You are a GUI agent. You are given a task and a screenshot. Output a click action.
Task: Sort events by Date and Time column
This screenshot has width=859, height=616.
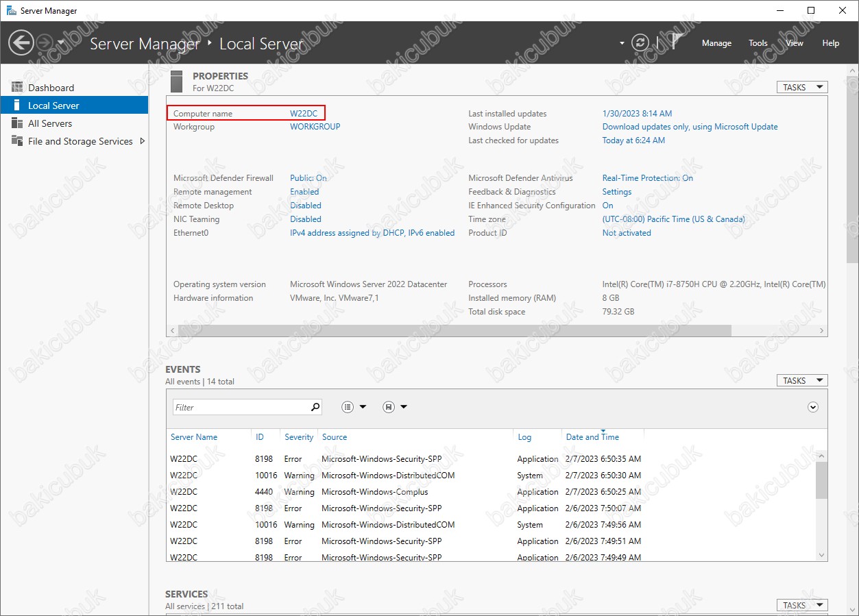click(x=592, y=437)
